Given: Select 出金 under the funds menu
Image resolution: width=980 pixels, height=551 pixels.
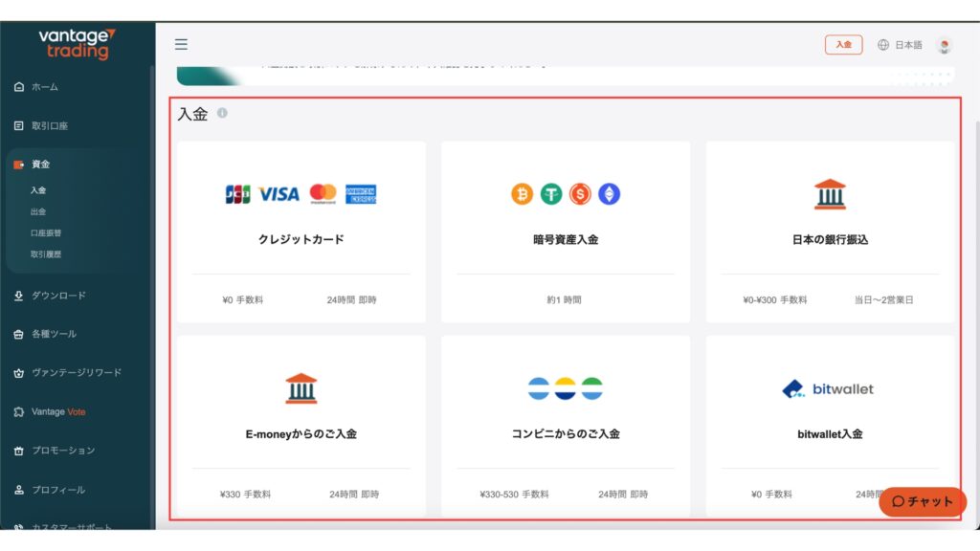Looking at the screenshot, I should coord(38,211).
